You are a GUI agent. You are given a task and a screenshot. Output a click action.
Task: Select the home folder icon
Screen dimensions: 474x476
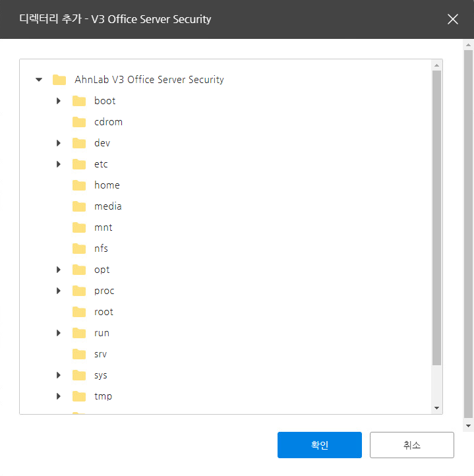[x=79, y=185]
